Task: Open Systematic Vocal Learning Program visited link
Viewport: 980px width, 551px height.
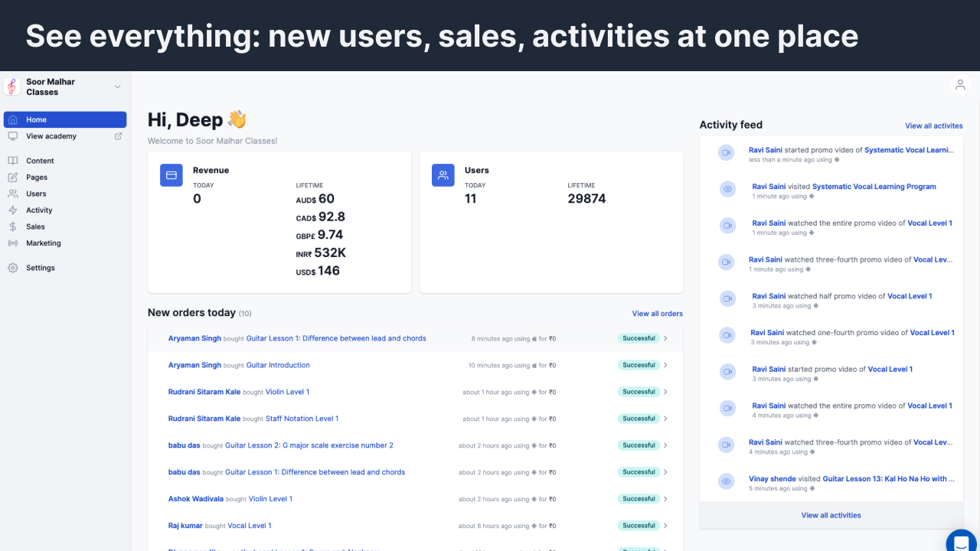Action: click(874, 187)
